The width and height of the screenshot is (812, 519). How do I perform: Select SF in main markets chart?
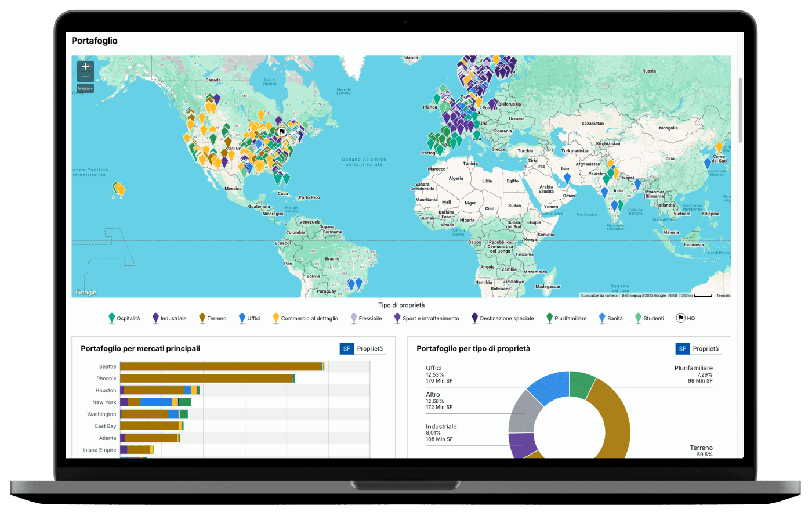[346, 349]
